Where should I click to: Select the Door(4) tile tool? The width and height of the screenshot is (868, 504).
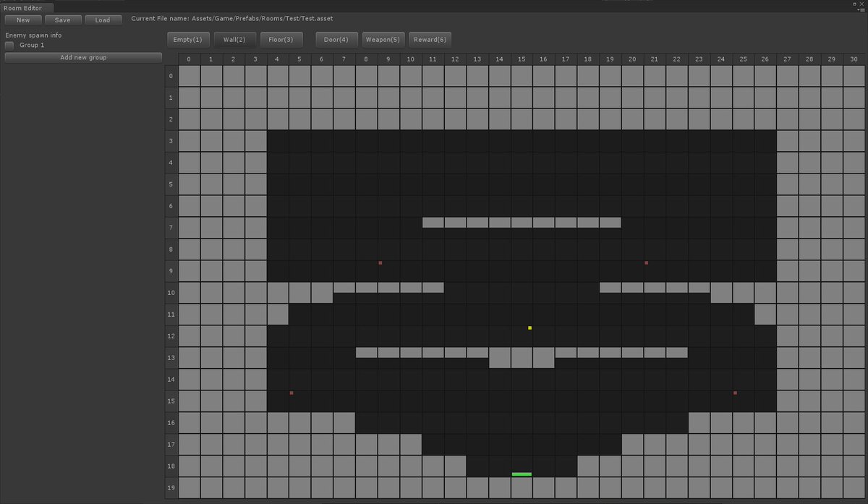coord(336,40)
